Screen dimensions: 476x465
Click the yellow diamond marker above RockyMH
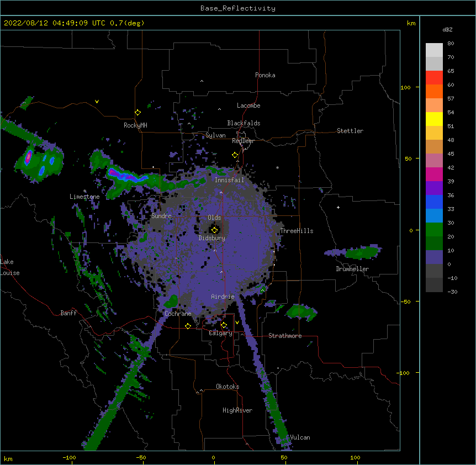[x=138, y=113]
